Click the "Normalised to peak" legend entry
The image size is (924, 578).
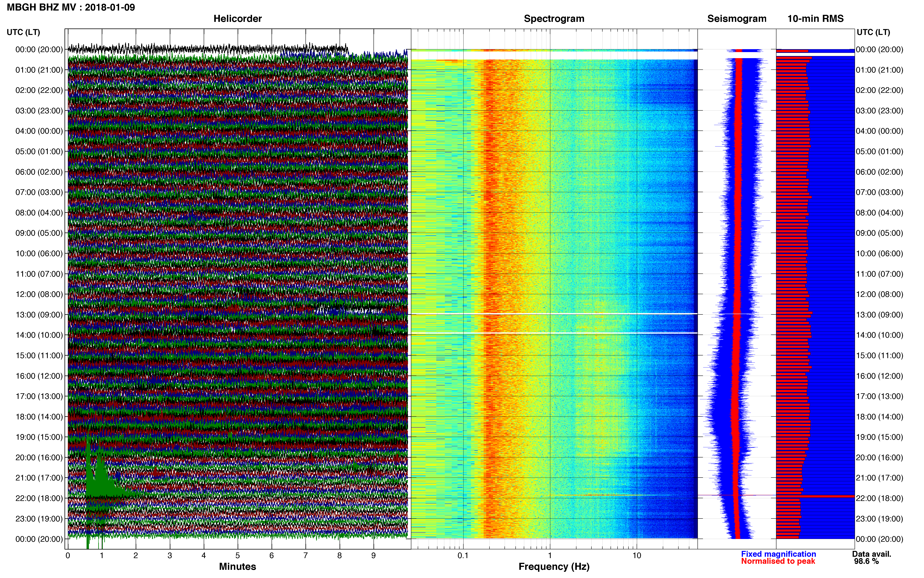coord(778,561)
